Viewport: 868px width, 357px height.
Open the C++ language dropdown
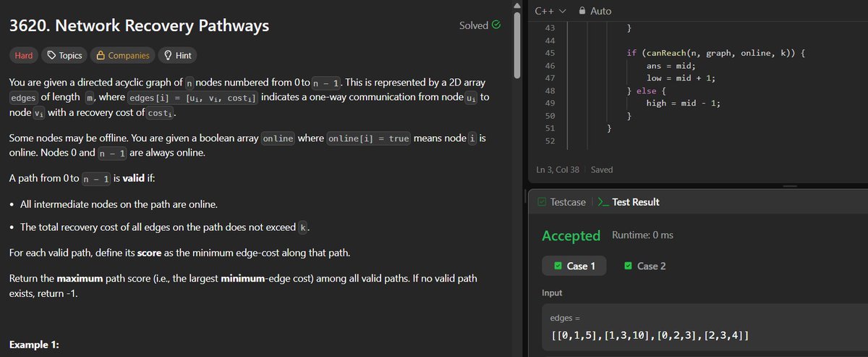pos(550,11)
